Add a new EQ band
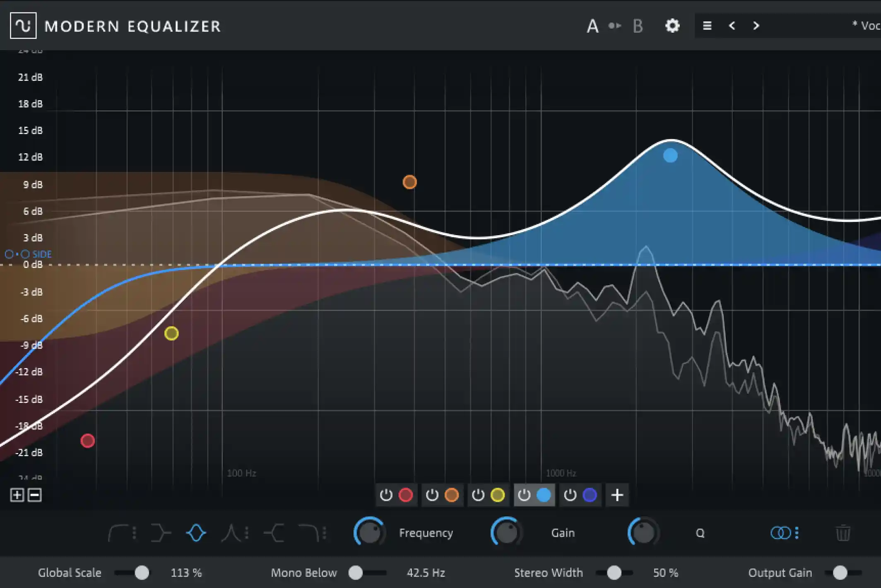The width and height of the screenshot is (881, 588). 617,495
